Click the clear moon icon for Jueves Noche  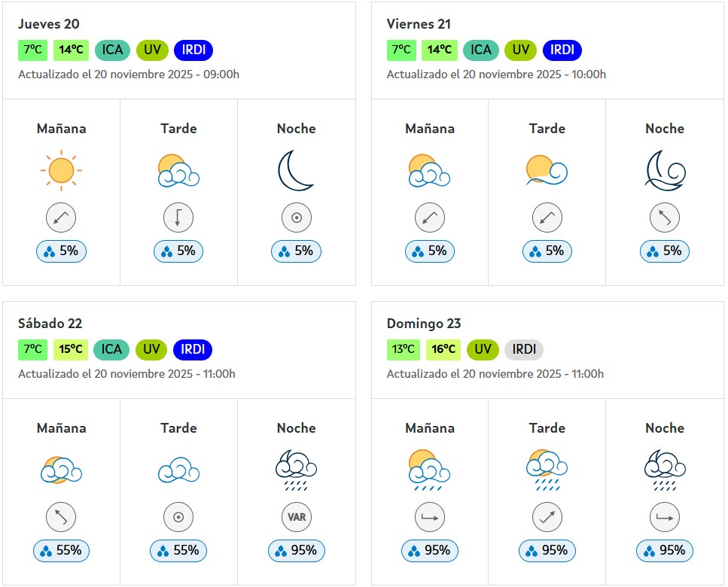pyautogui.click(x=296, y=171)
